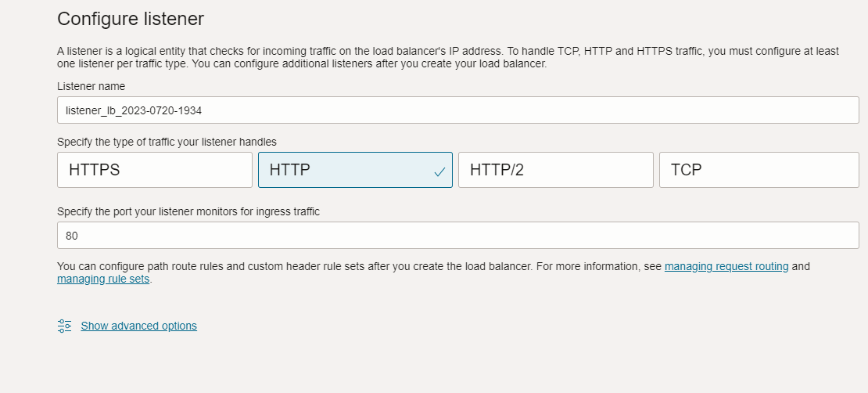Open the managing rule sets link
Viewport: 868px width, 393px height.
point(103,279)
